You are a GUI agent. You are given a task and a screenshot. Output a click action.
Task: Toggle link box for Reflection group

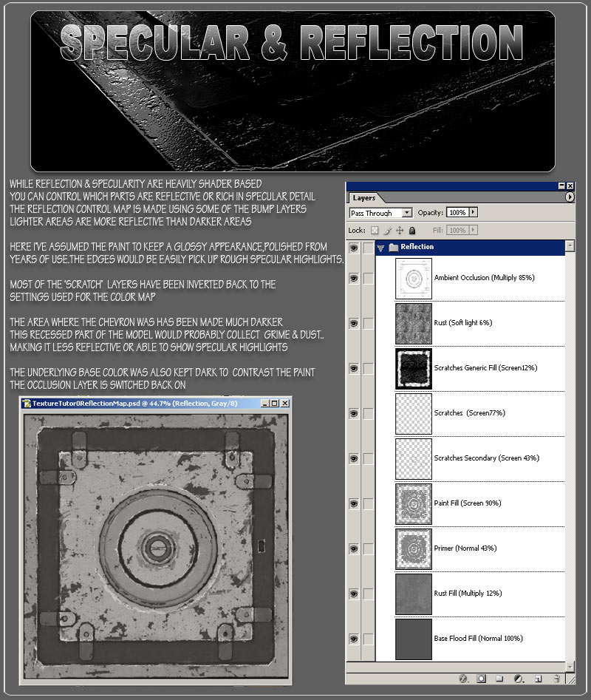point(368,248)
